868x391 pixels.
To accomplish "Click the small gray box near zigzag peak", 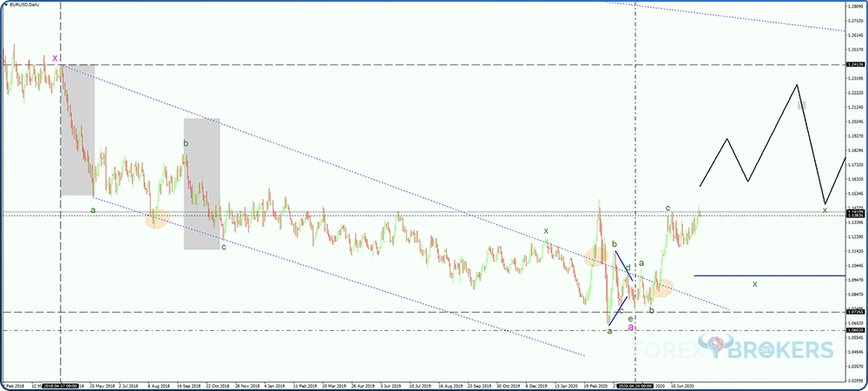I will click(803, 105).
